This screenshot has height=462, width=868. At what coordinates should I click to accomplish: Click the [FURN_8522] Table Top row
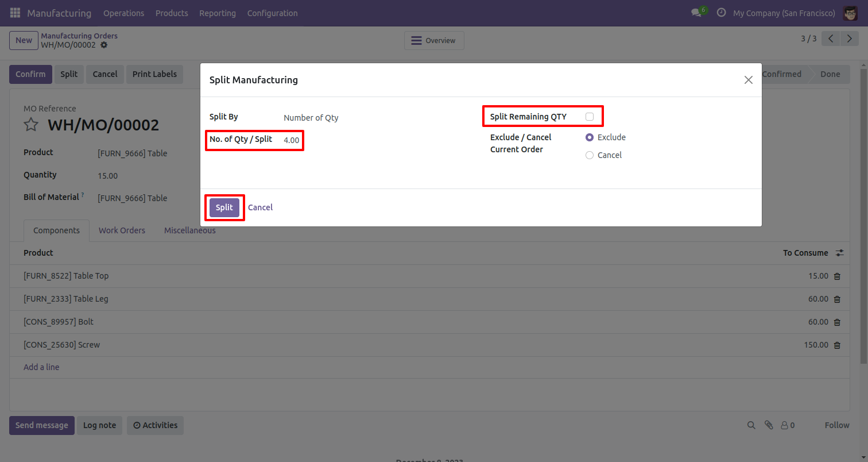(429, 276)
